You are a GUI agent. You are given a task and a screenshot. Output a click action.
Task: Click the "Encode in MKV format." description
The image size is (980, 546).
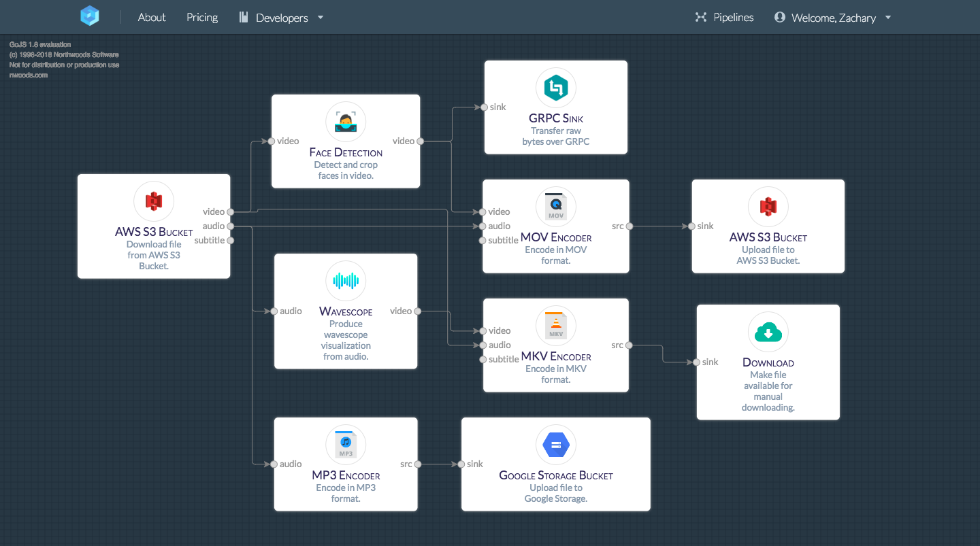click(x=556, y=374)
